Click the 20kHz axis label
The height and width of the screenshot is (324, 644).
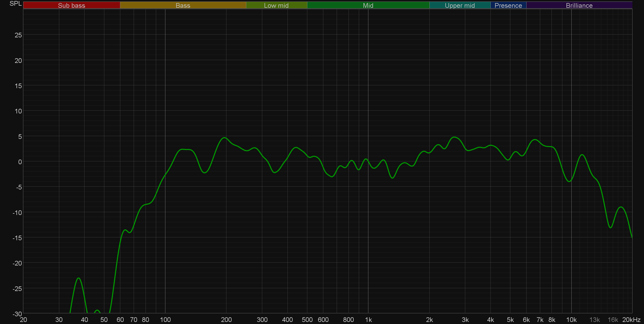pyautogui.click(x=631, y=320)
